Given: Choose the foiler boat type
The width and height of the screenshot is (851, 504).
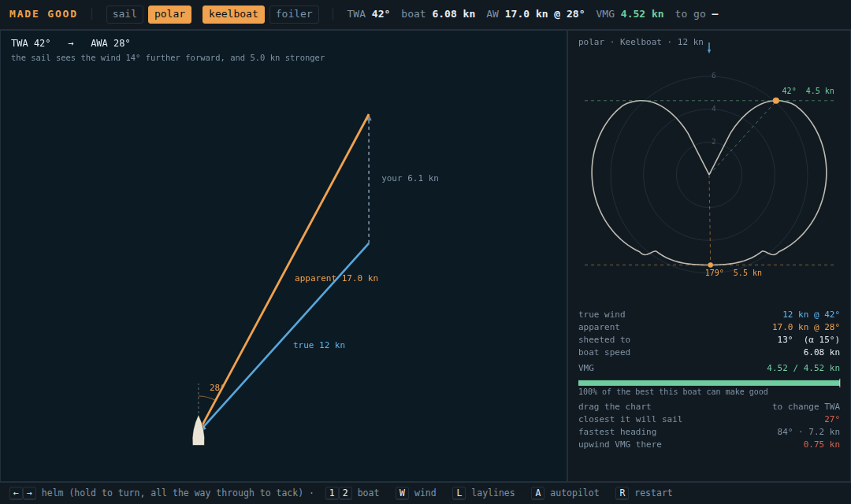Looking at the screenshot, I should (294, 14).
